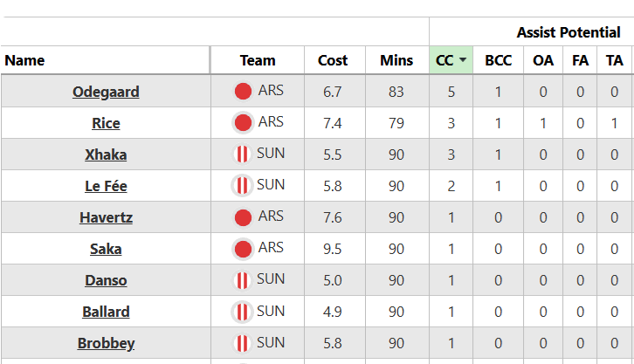
Task: Sort table by Cost column header
Action: (333, 60)
